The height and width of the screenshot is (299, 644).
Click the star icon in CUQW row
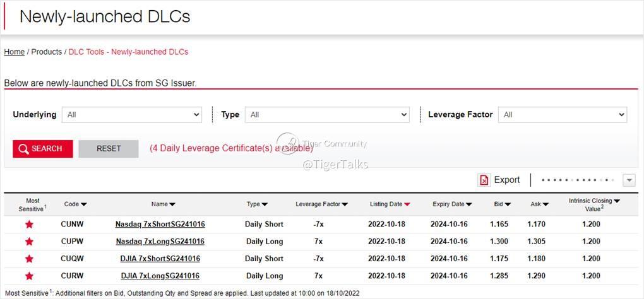29,259
